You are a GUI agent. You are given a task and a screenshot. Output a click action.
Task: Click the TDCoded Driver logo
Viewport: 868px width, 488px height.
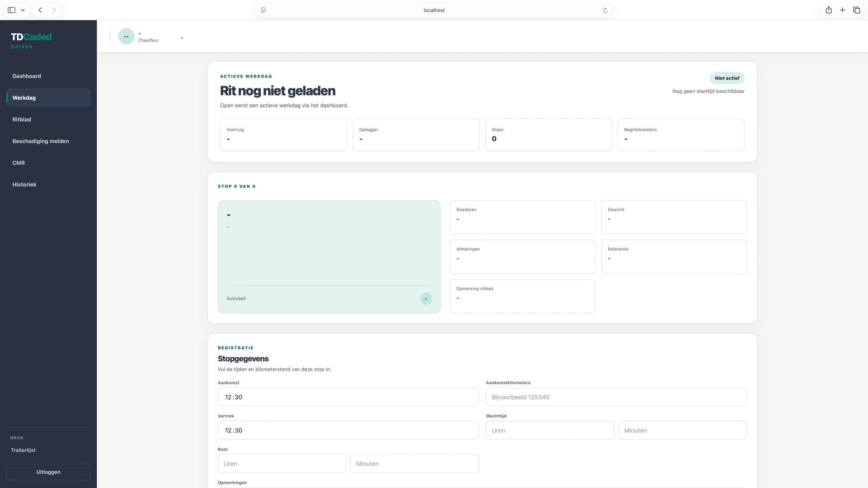31,40
